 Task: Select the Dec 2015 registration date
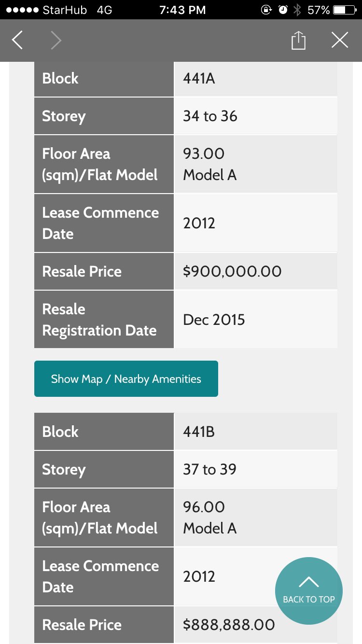[214, 320]
